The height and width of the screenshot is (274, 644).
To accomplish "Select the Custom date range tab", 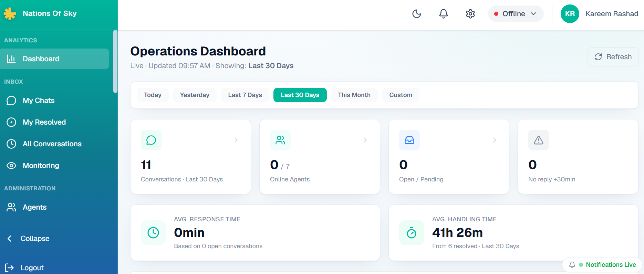I will (x=401, y=95).
